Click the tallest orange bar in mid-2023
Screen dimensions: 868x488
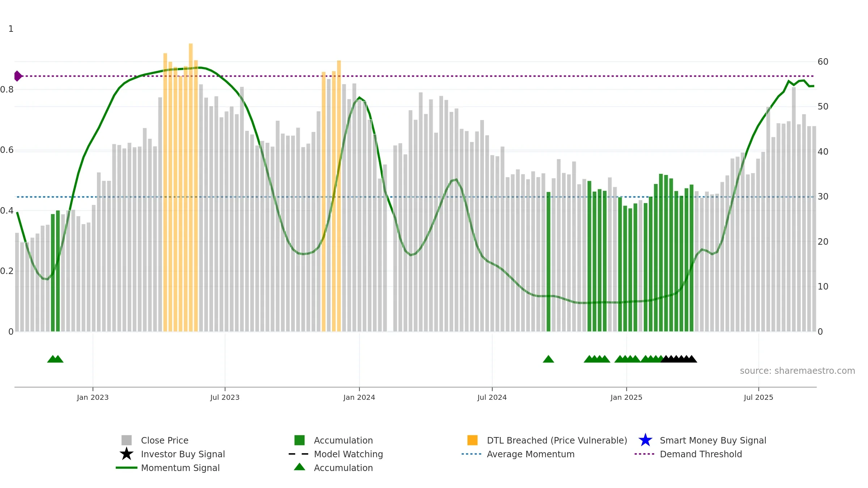191,187
